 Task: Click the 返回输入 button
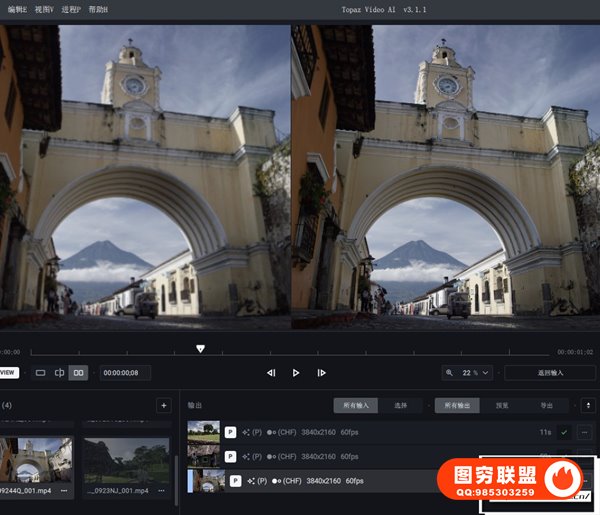549,373
